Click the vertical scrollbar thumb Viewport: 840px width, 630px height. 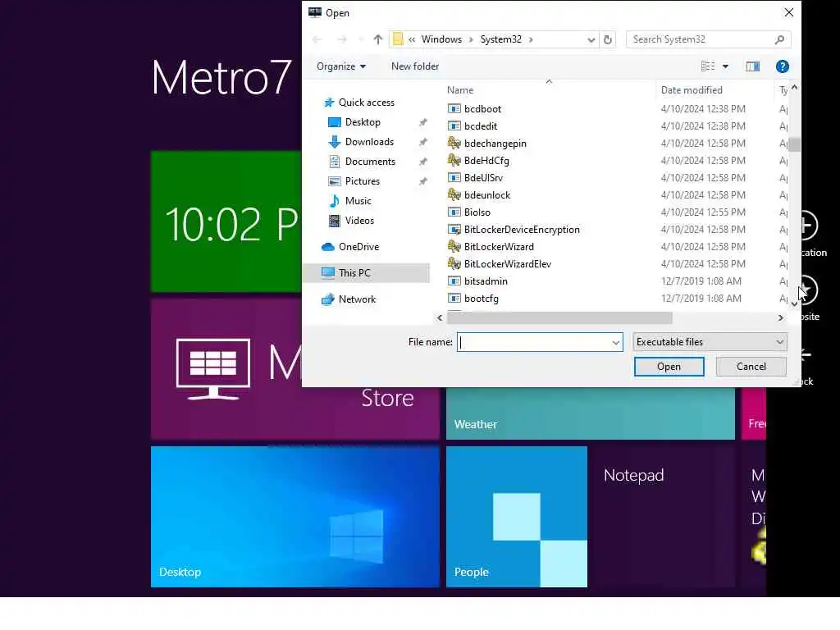(x=794, y=144)
